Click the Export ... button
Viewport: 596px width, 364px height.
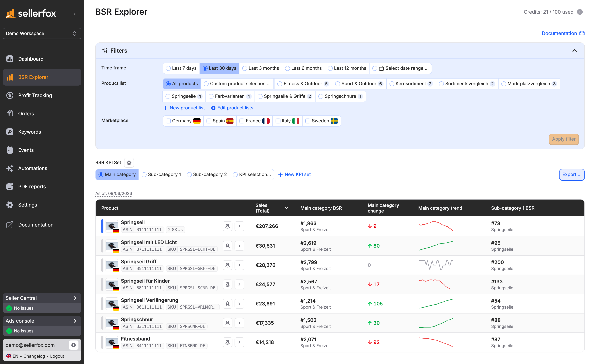click(572, 174)
